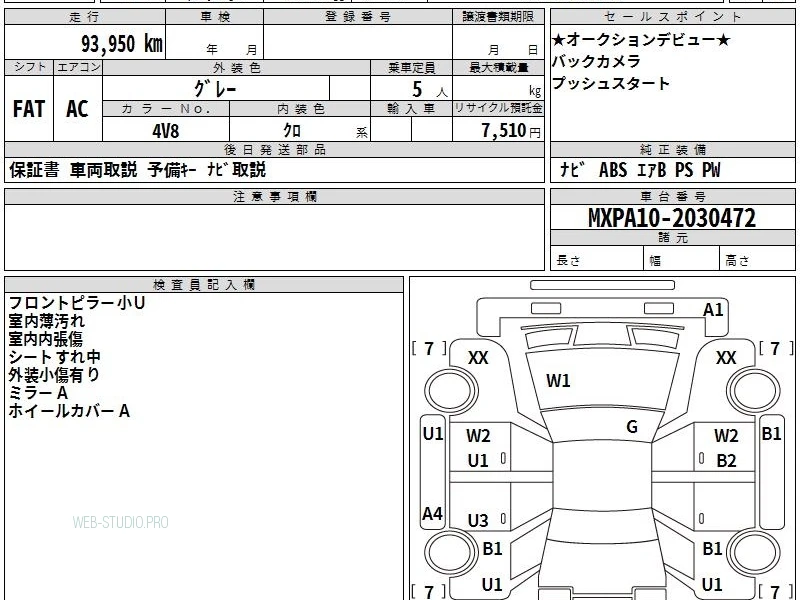Select the 後日発送部品 section header
This screenshot has width=800, height=600.
(x=274, y=149)
